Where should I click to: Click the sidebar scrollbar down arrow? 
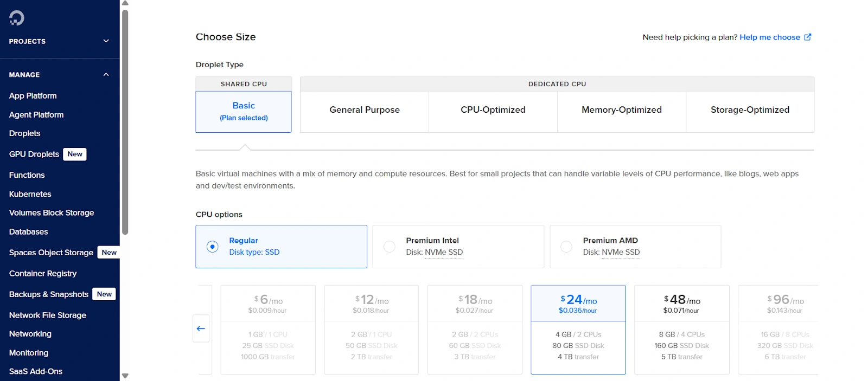tap(125, 376)
